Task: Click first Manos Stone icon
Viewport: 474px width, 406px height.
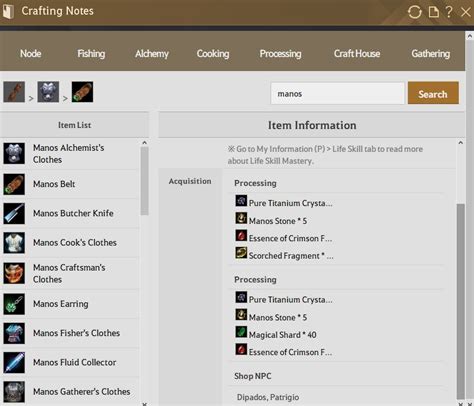Action: pos(241,219)
